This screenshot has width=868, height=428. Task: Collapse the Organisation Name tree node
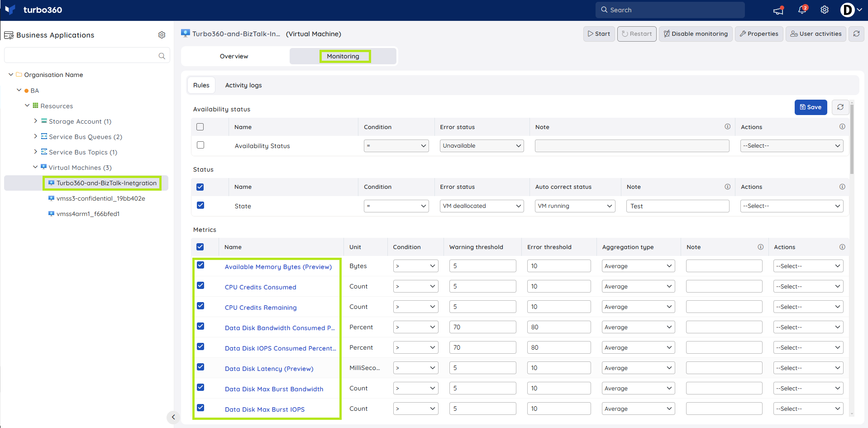[11, 74]
